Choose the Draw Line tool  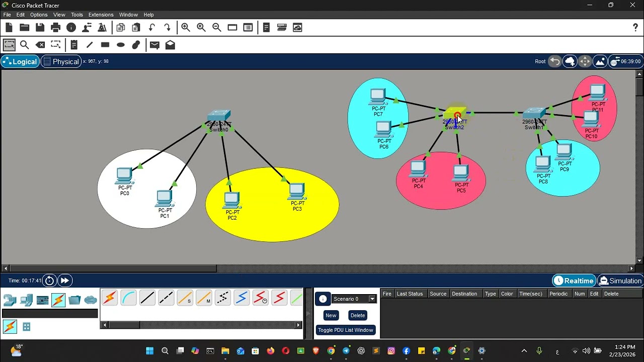click(90, 45)
